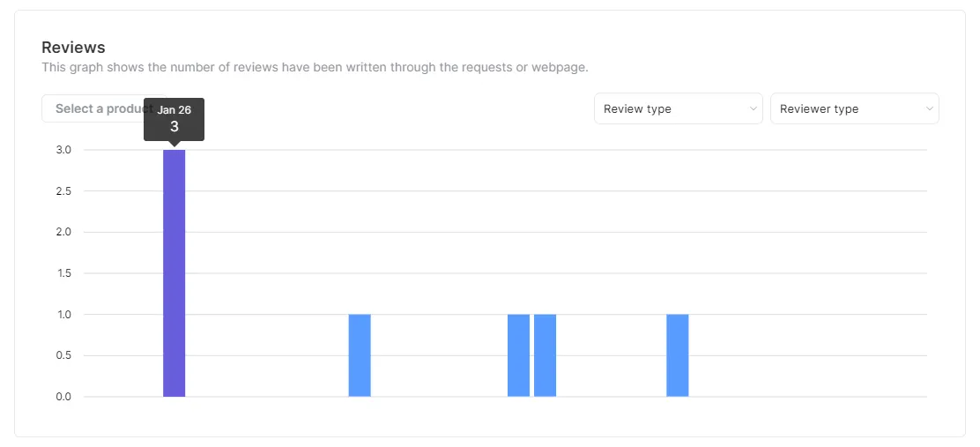Click the Reviews section heading
This screenshot has height=447, width=980.
pos(73,48)
